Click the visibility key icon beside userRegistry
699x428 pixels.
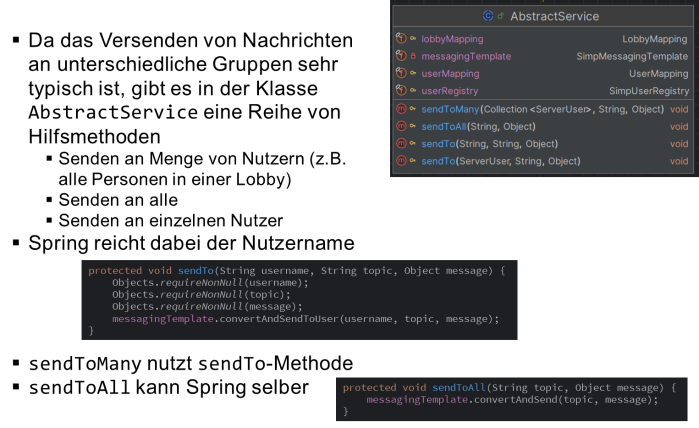pos(413,91)
